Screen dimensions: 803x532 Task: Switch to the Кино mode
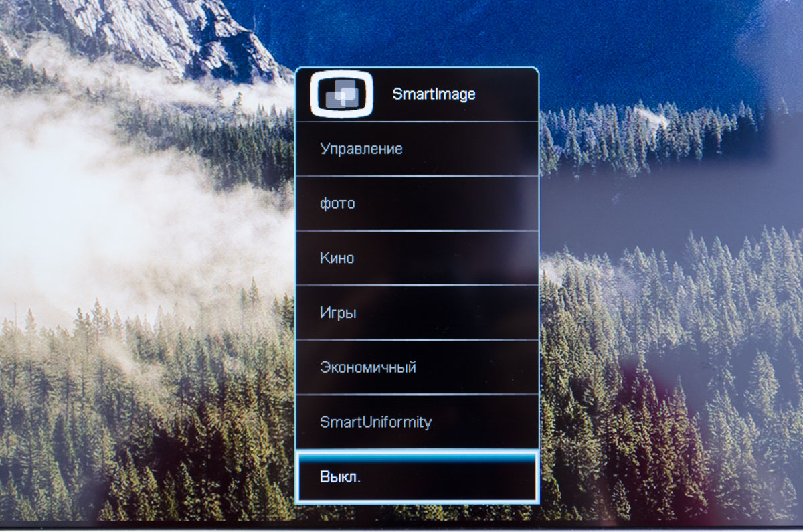(417, 258)
